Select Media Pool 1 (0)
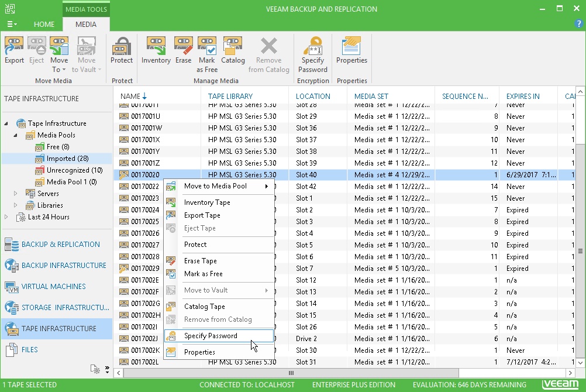 tap(66, 182)
